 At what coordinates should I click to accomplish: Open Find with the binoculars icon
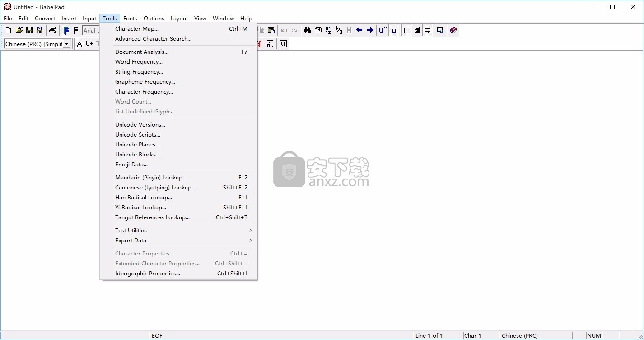[x=308, y=30]
